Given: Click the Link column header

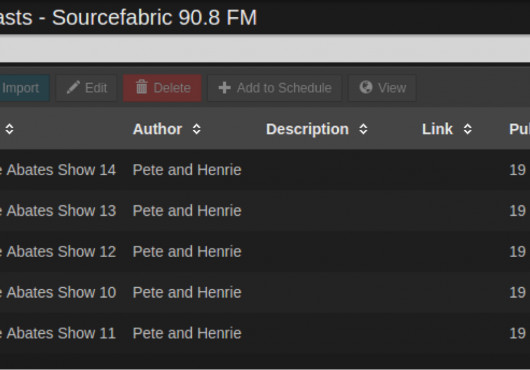Looking at the screenshot, I should [437, 129].
